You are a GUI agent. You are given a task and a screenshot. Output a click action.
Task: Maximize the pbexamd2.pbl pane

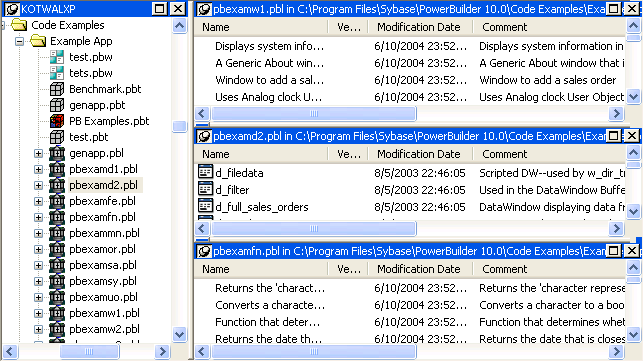613,136
